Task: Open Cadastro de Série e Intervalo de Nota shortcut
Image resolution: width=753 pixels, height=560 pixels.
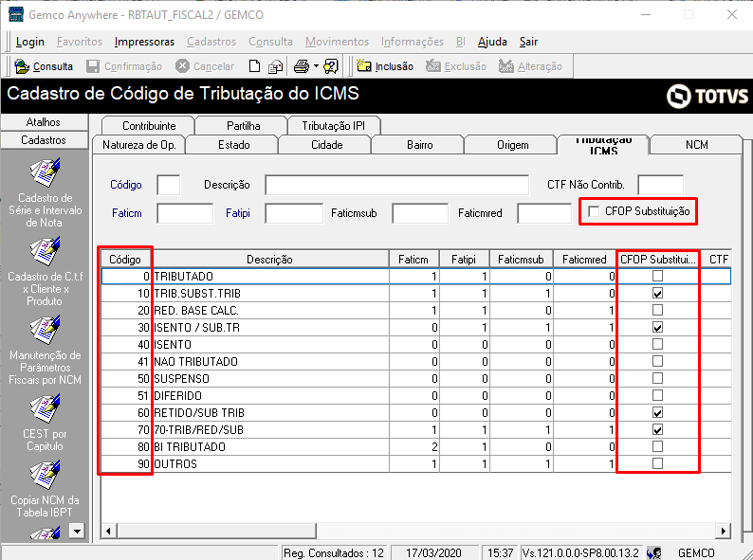Action: click(x=45, y=193)
